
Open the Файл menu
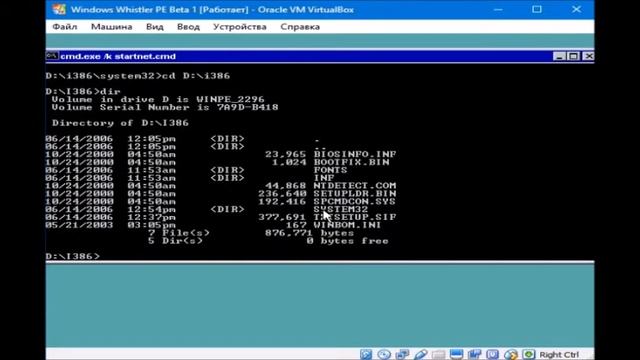[64, 27]
